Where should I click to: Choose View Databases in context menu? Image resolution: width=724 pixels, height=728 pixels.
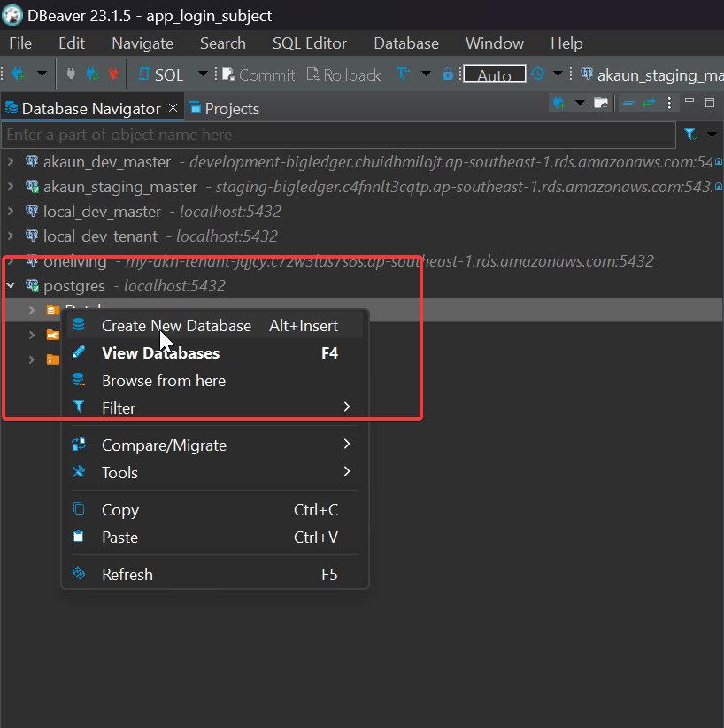(215, 352)
